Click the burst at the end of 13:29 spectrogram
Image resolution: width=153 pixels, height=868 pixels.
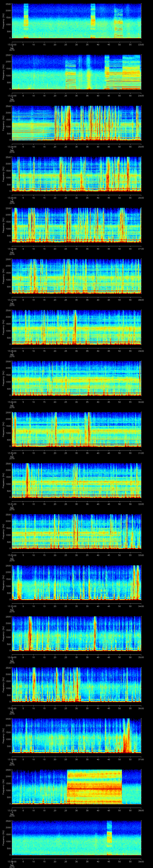tap(140, 377)
